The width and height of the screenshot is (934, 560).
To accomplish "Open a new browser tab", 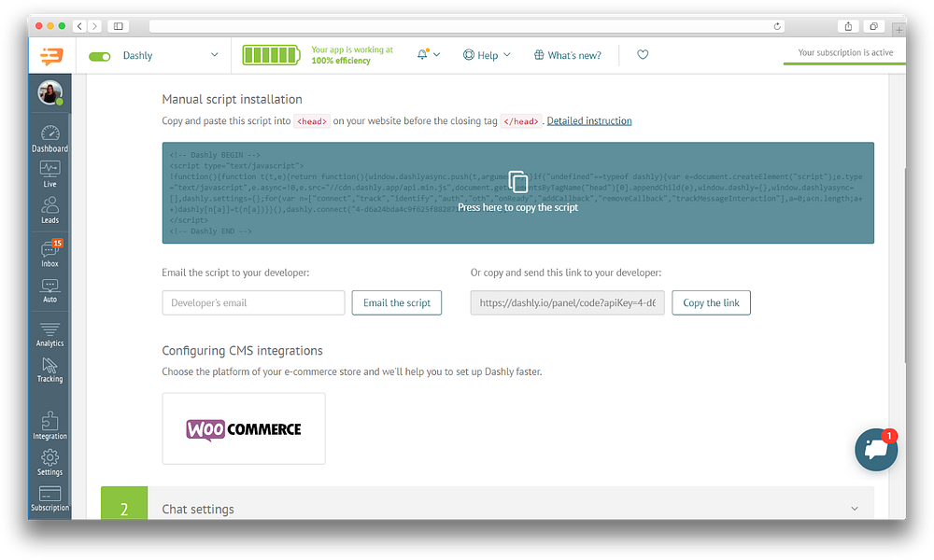I will click(x=899, y=29).
